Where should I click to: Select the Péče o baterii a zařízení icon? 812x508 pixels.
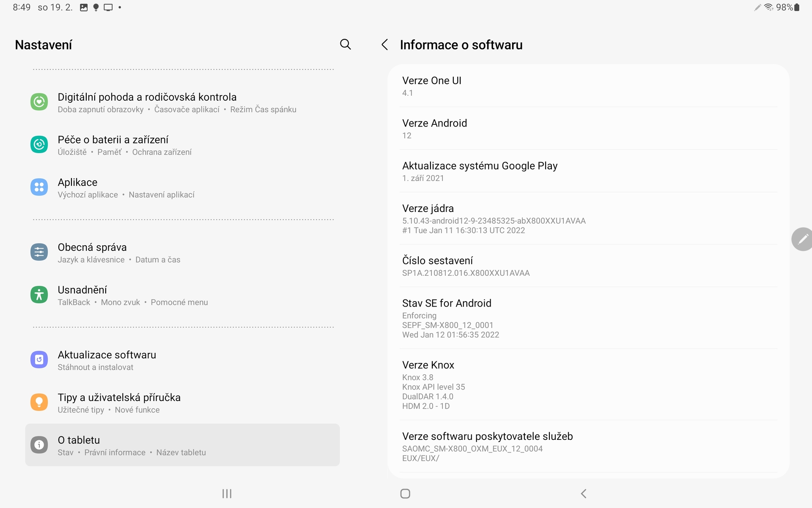[x=39, y=144]
